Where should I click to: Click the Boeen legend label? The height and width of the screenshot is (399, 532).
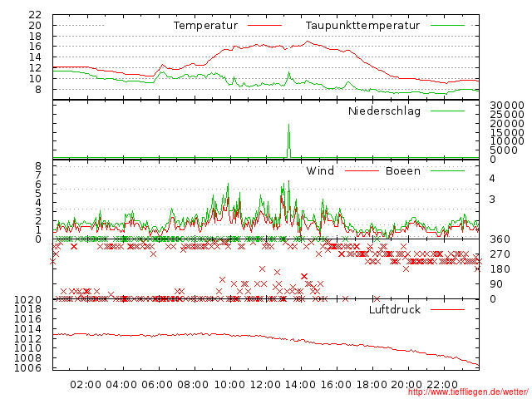403,170
